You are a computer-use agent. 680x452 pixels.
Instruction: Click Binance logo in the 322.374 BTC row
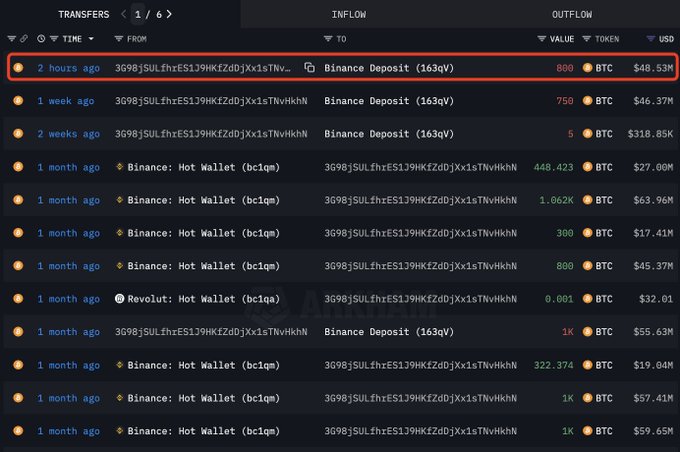click(x=119, y=365)
